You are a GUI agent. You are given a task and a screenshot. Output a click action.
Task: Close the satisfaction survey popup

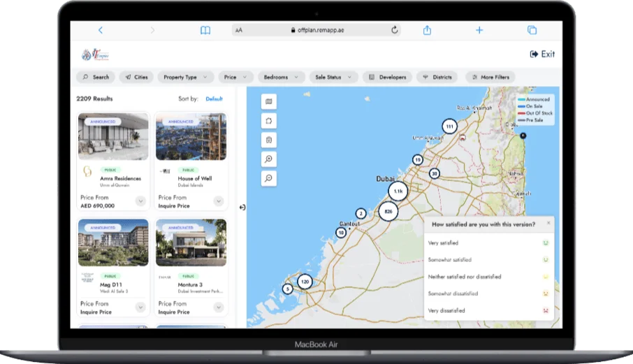(x=548, y=223)
